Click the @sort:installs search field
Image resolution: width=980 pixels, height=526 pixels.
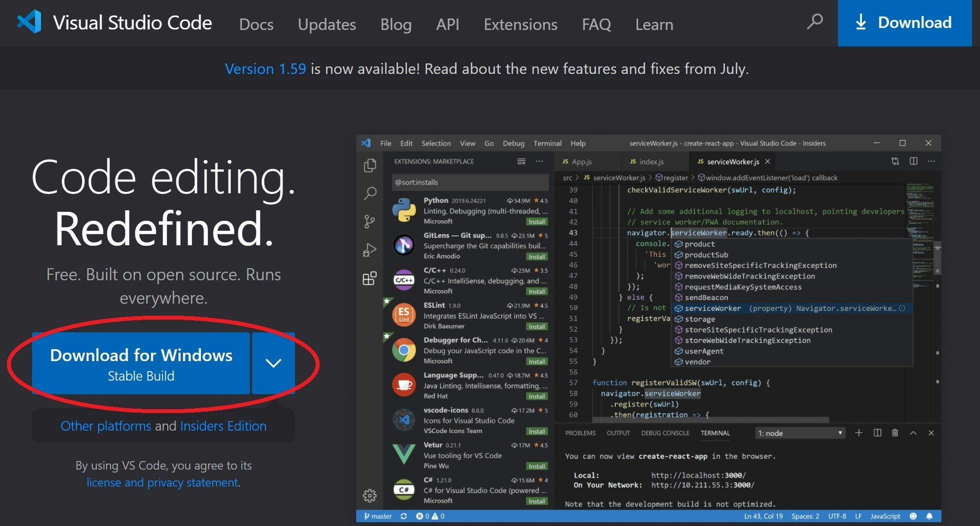coord(470,182)
